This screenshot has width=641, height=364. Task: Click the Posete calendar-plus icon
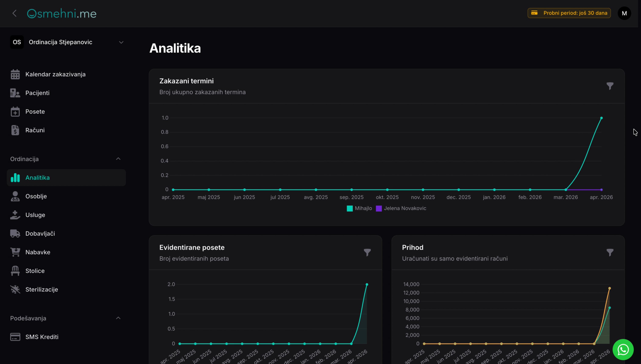pos(15,111)
